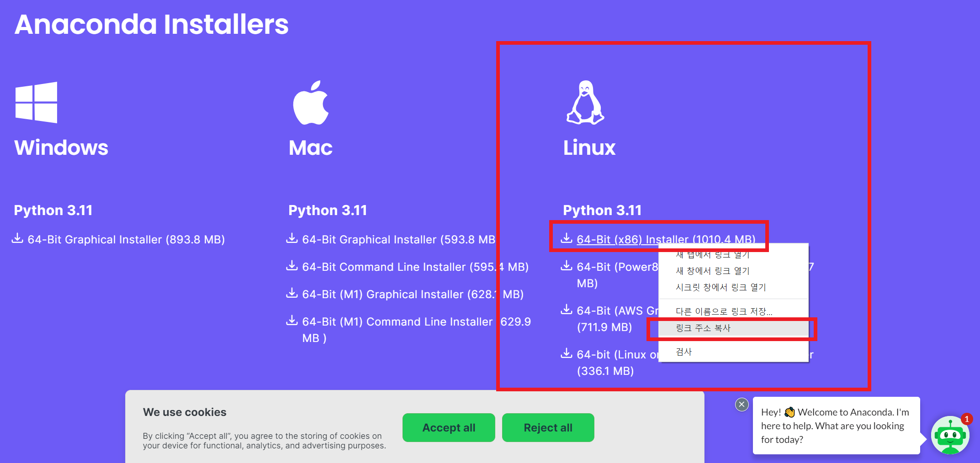The height and width of the screenshot is (463, 980).
Task: Click the Apple Mac logo icon
Action: click(x=311, y=102)
